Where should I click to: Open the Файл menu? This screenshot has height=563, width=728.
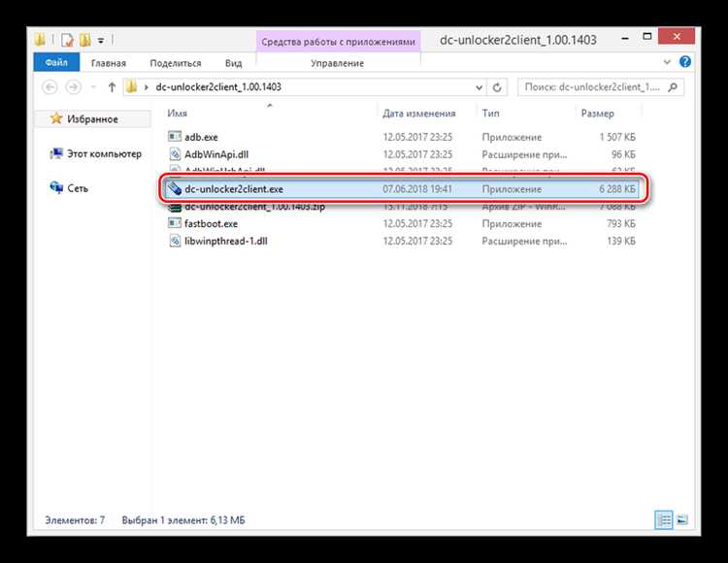pos(56,62)
